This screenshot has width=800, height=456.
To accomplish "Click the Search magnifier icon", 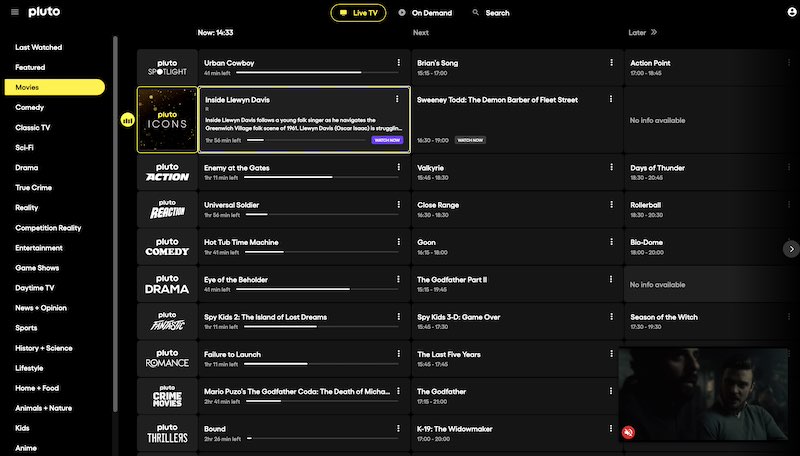I will point(476,12).
